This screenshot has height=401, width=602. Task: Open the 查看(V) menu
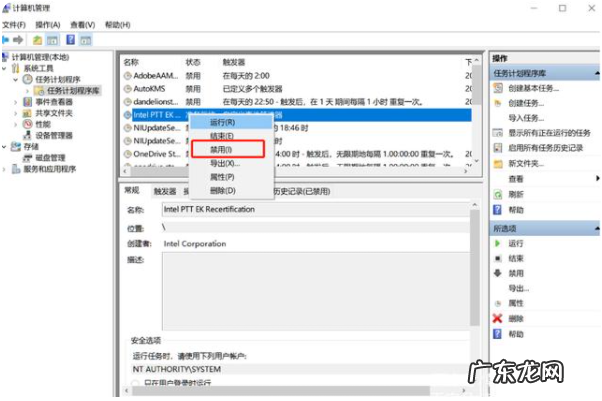tap(83, 25)
